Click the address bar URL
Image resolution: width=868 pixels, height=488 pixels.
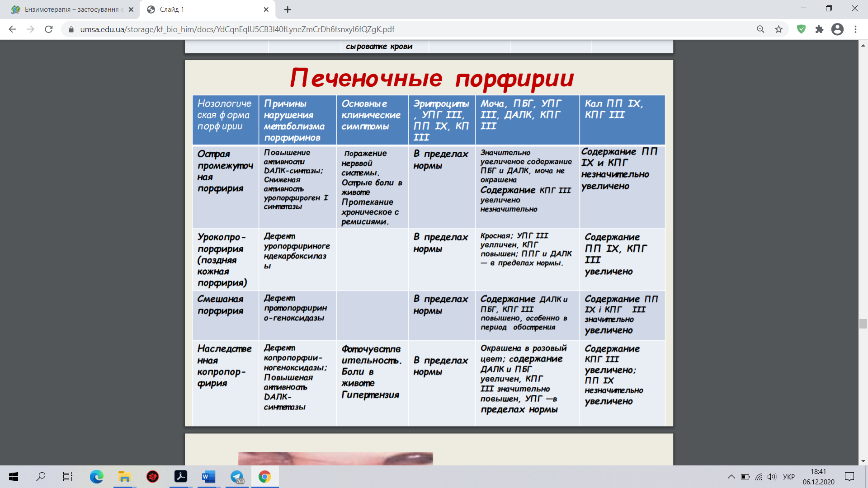[237, 29]
